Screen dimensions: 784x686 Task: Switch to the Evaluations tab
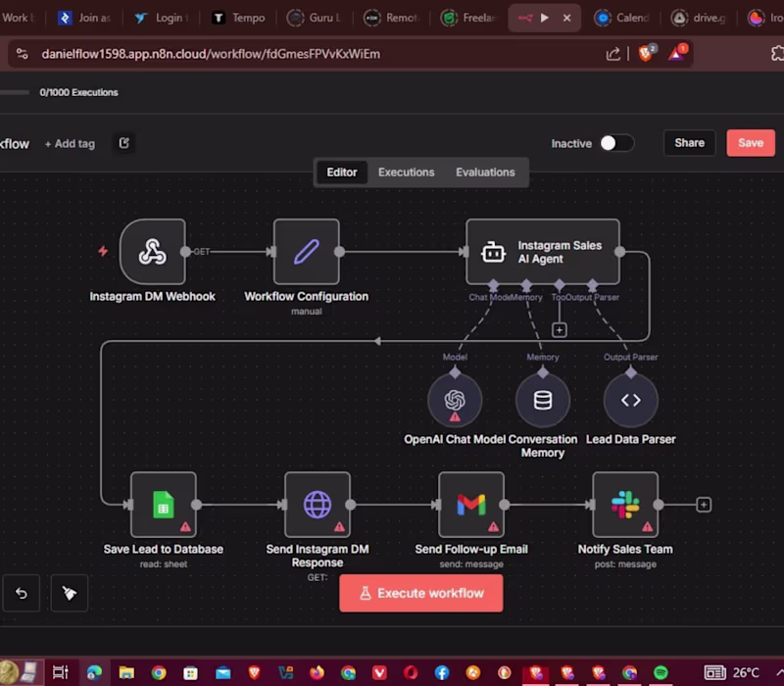point(485,172)
